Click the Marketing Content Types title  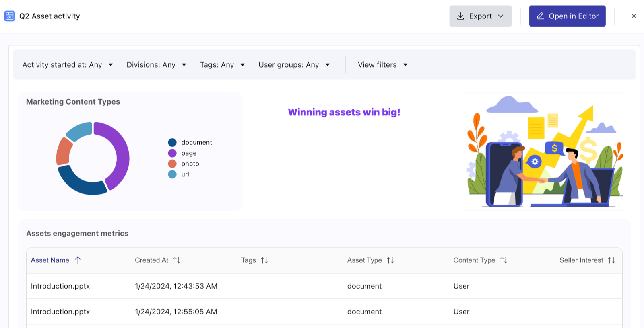pos(73,102)
